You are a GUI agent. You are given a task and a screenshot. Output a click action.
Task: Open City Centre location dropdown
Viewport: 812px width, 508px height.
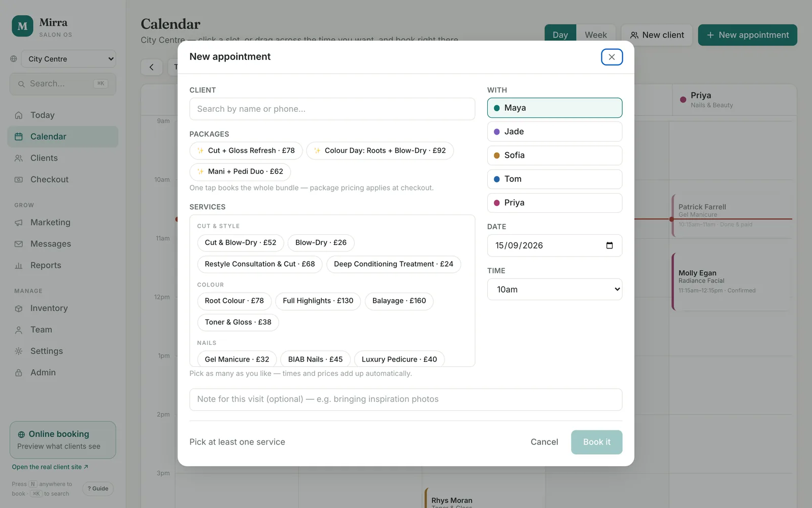point(69,59)
